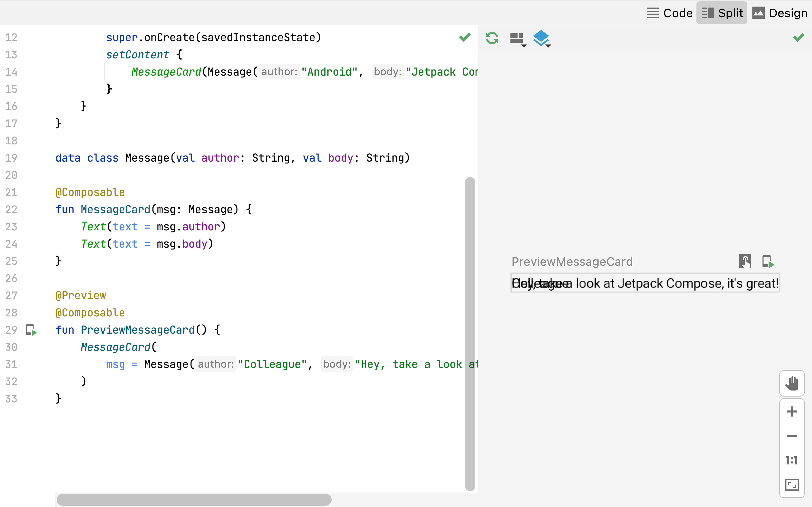Screen dimensions: 812x507
Task: Click zoom in (+) button in preview panel
Action: pyautogui.click(x=792, y=412)
